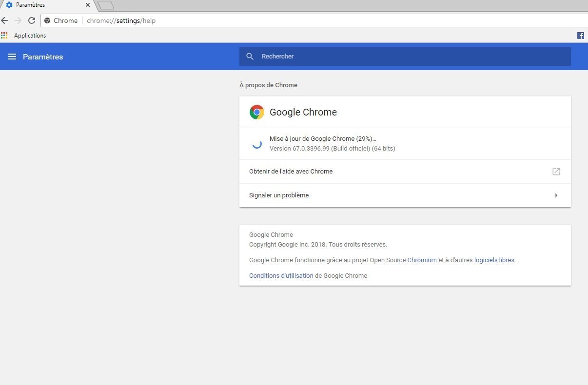Open the Applications grid icon in bookmarks bar
Image resolution: width=588 pixels, height=385 pixels.
point(4,36)
